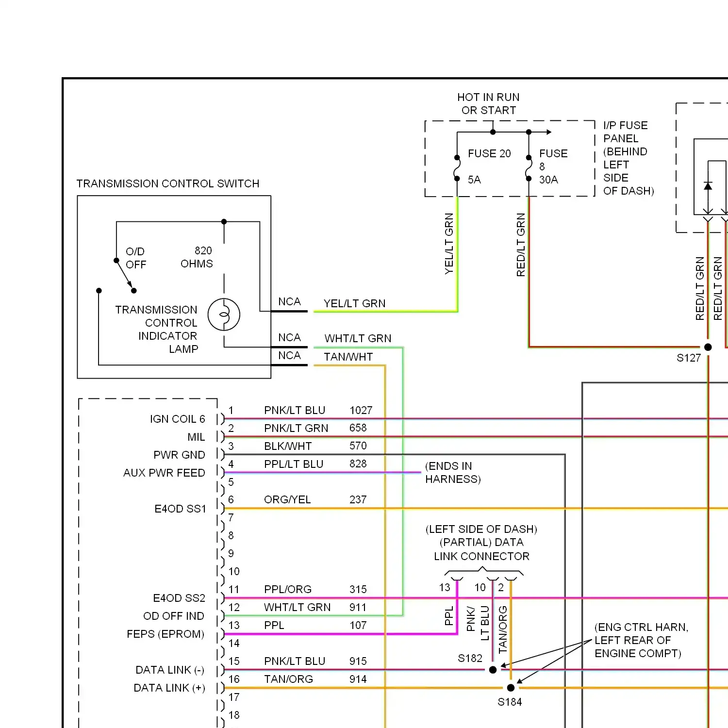This screenshot has height=728, width=728.
Task: Click the '5A' fuse rating
Action: [x=474, y=180]
